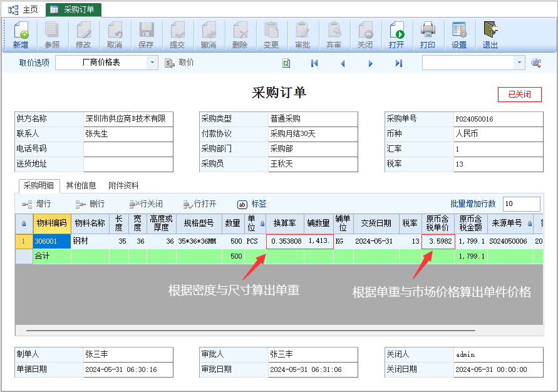Go to last record arrow
The width and height of the screenshot is (558, 392).
point(399,63)
